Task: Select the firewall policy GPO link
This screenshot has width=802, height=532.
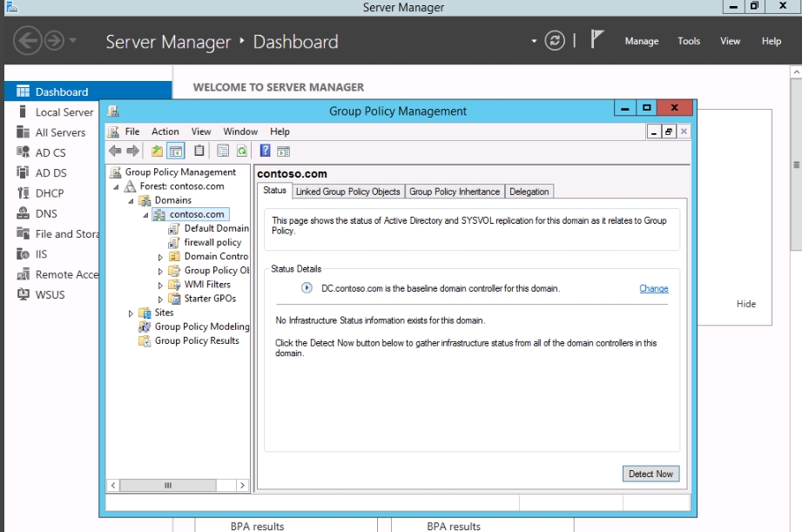Action: coord(212,242)
